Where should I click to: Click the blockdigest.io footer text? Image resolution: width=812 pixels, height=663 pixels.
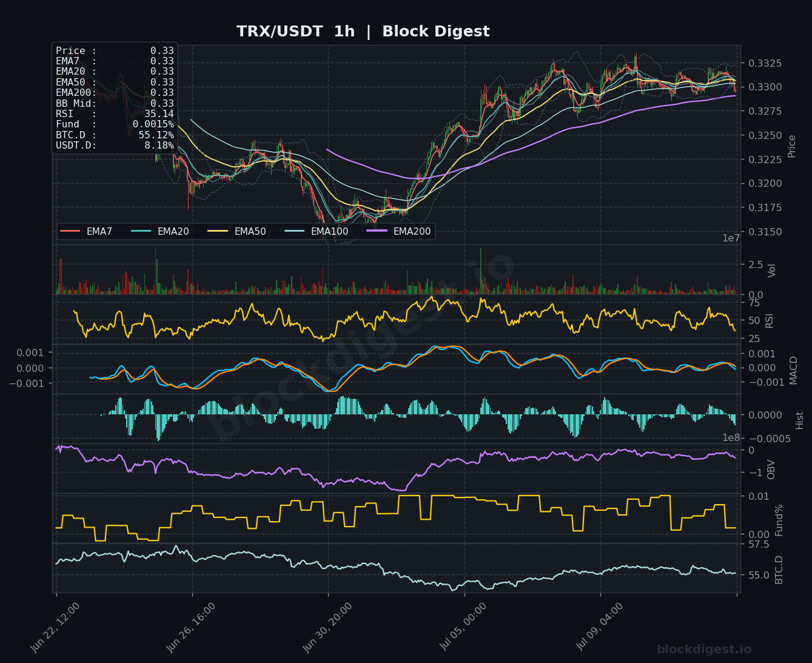click(704, 650)
